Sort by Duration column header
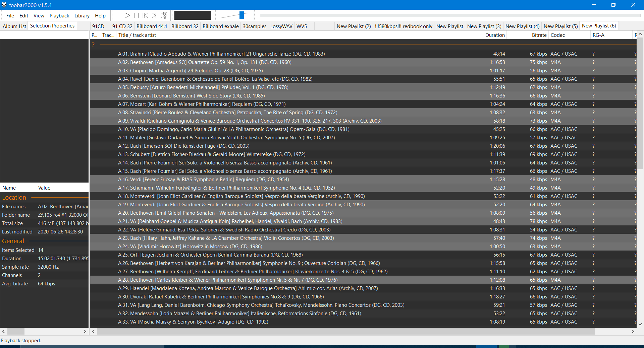The width and height of the screenshot is (644, 348). [x=495, y=35]
